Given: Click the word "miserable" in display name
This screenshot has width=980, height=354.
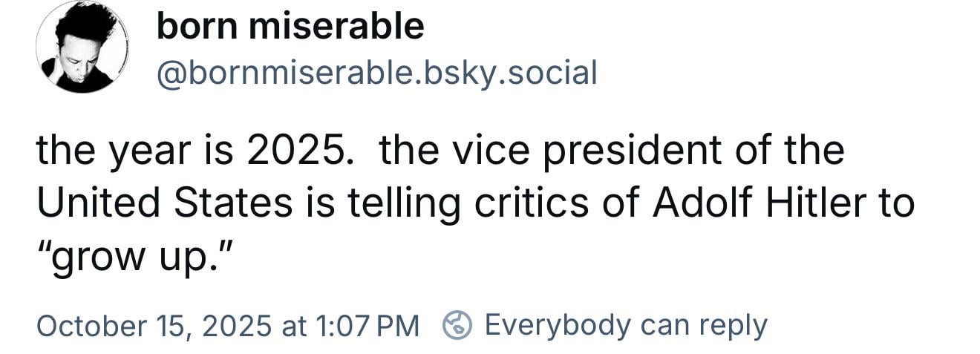Looking at the screenshot, I should (x=336, y=27).
